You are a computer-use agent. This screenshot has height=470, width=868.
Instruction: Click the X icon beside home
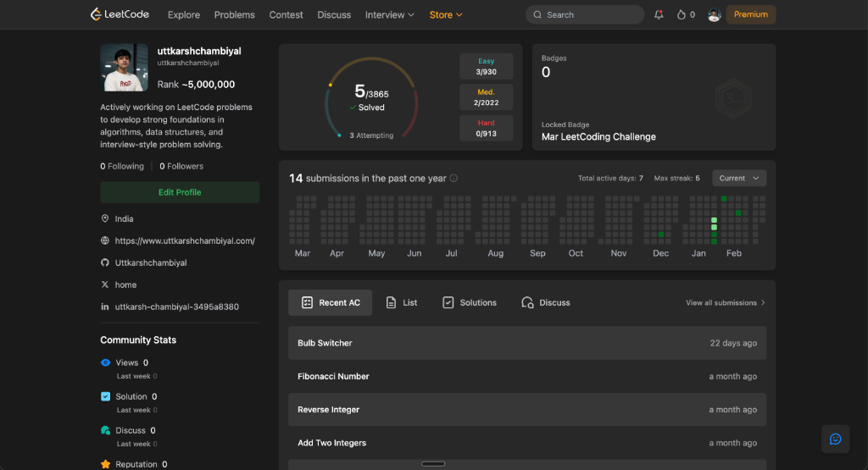(x=105, y=285)
